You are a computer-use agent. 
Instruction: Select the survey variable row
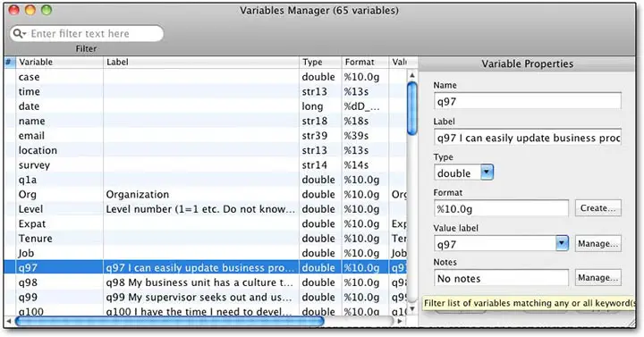click(205, 165)
